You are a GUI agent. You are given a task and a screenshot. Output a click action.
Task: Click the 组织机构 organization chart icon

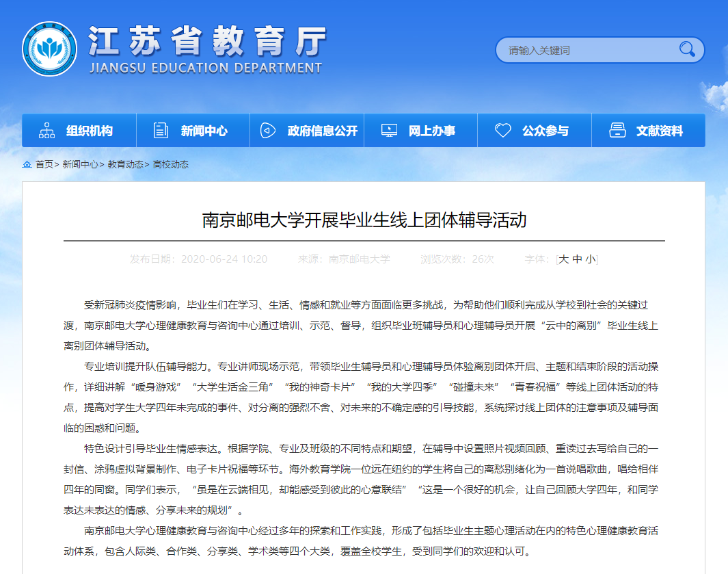click(47, 131)
